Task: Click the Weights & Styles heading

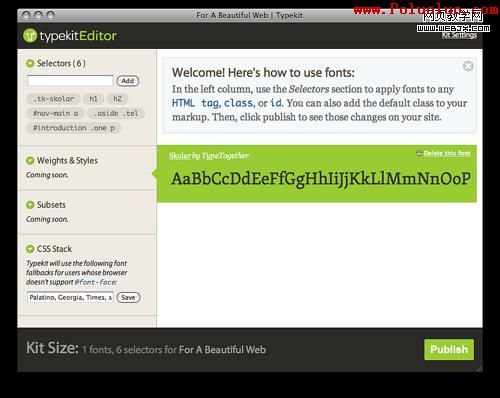Action: 67,161
